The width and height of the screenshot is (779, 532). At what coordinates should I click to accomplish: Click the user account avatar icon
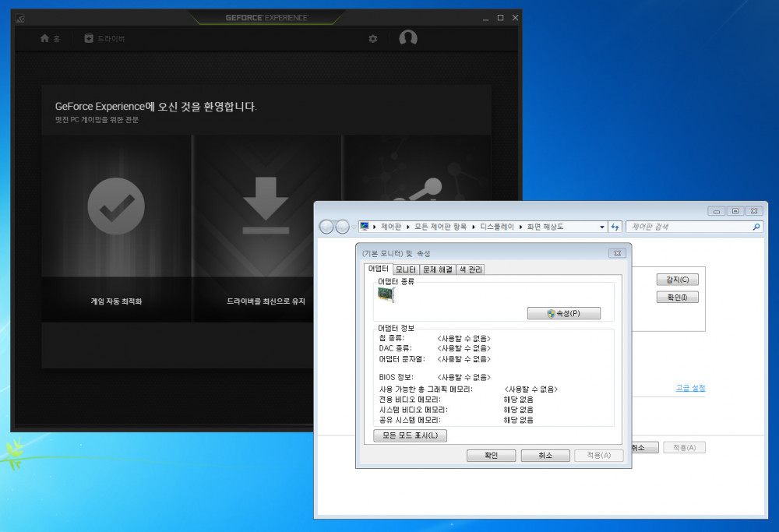[408, 38]
